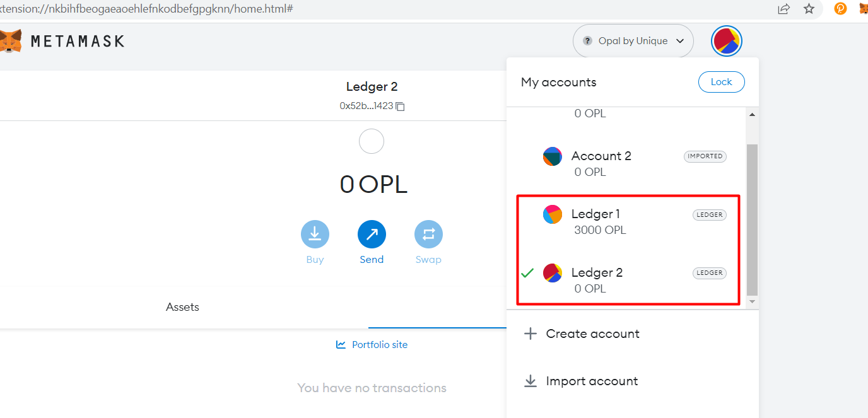Viewport: 868px width, 418px height.
Task: Click the MetaMask fox logo
Action: tap(10, 41)
